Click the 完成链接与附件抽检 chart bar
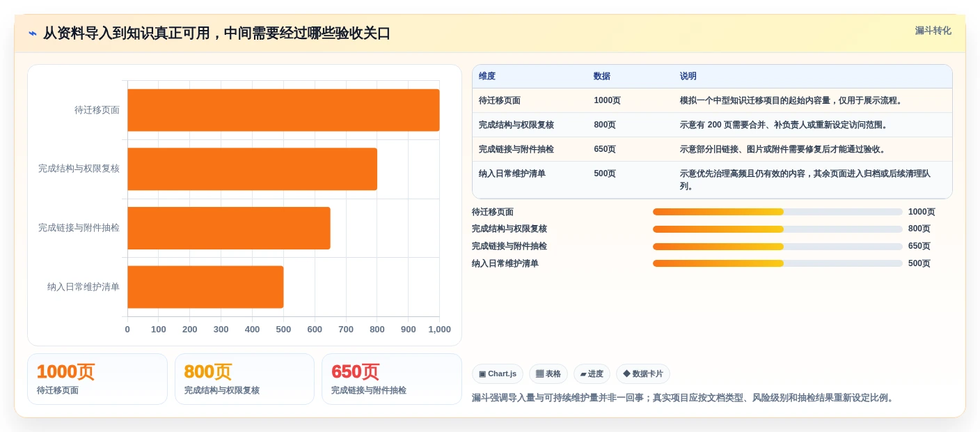 pyautogui.click(x=229, y=228)
